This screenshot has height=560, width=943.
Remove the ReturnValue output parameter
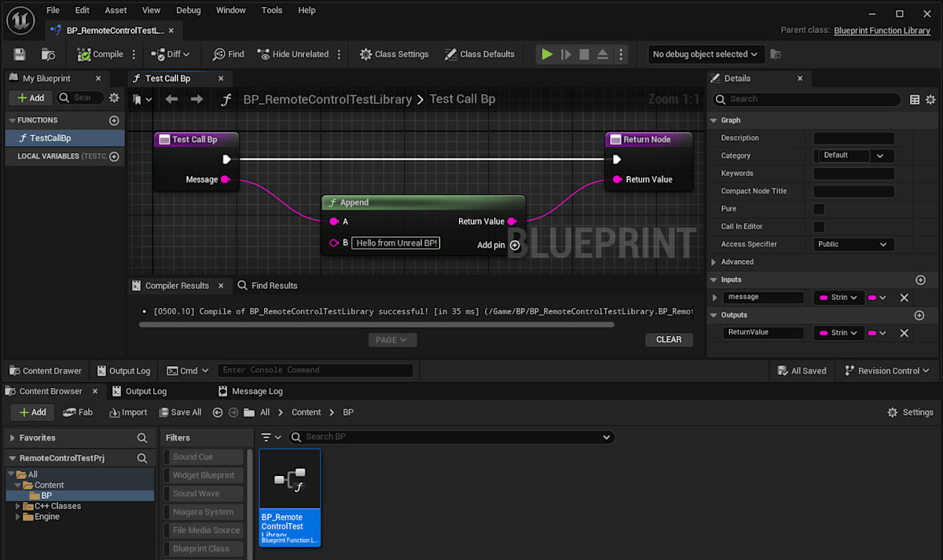[x=904, y=333]
